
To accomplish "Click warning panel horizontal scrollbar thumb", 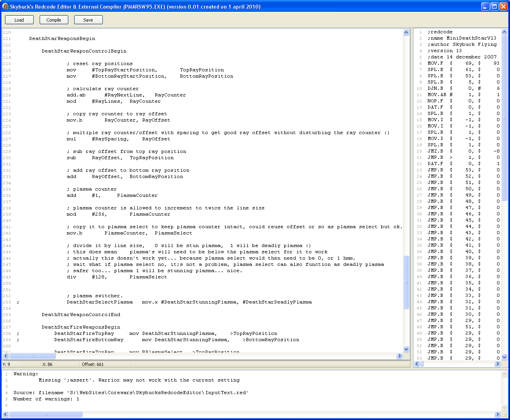I will tap(46, 415).
